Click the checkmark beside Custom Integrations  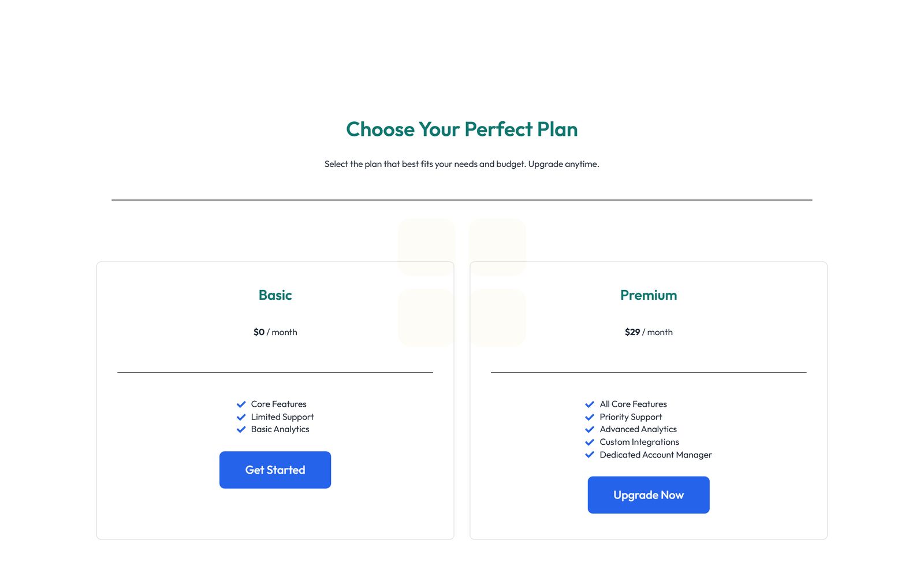[x=590, y=442]
